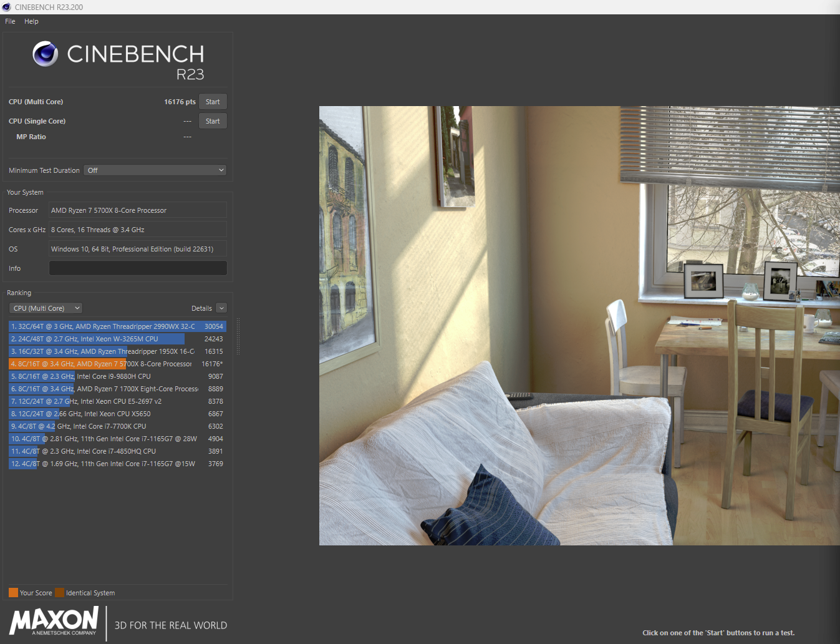The image size is (840, 644).
Task: Click the Cores x GHz field
Action: pyautogui.click(x=138, y=230)
